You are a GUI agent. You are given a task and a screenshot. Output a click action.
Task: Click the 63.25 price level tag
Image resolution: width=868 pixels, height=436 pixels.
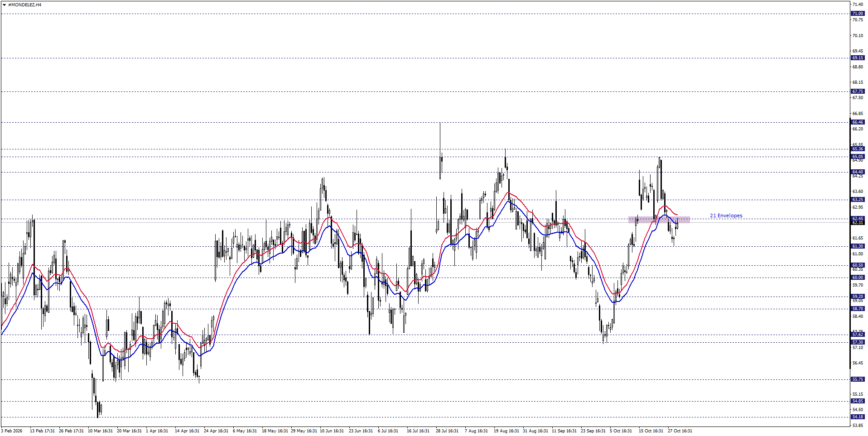[x=857, y=200]
